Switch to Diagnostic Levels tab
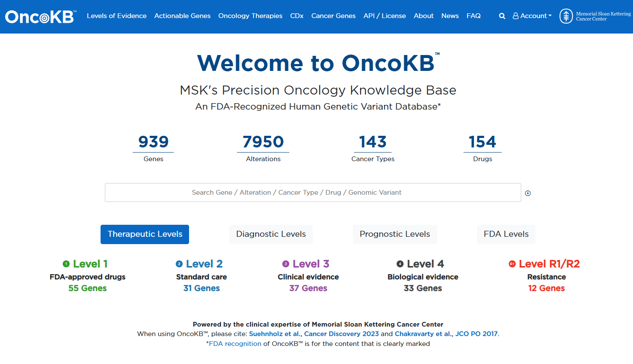 [x=271, y=234]
